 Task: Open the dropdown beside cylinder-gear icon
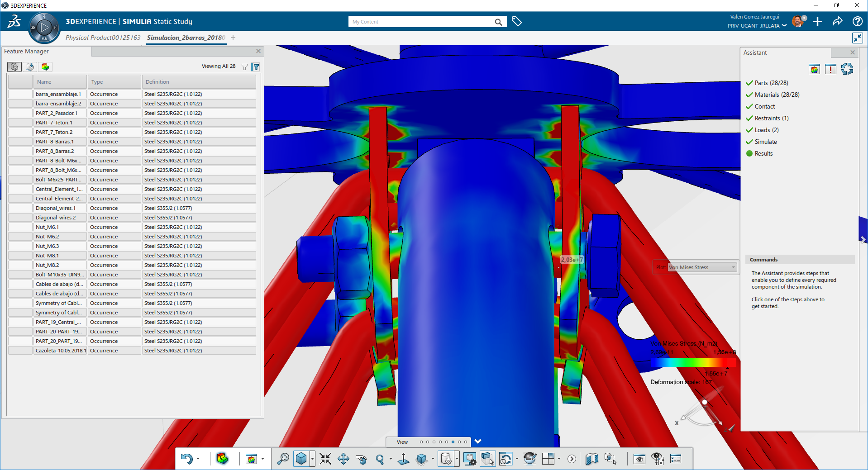pos(457,459)
